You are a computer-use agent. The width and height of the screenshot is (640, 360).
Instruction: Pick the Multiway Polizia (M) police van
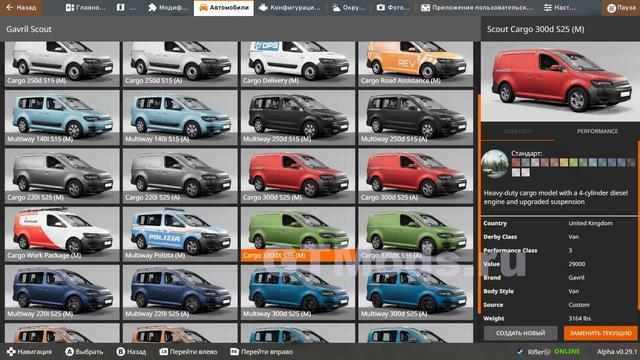point(180,234)
